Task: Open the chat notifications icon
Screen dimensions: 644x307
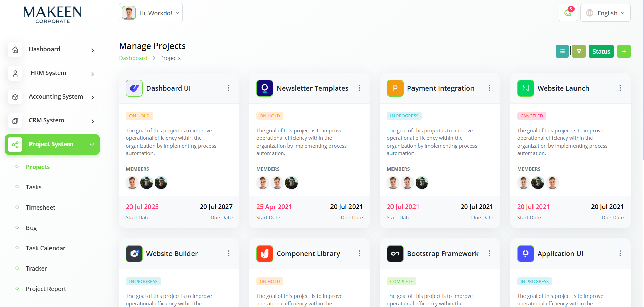Action: pos(568,13)
